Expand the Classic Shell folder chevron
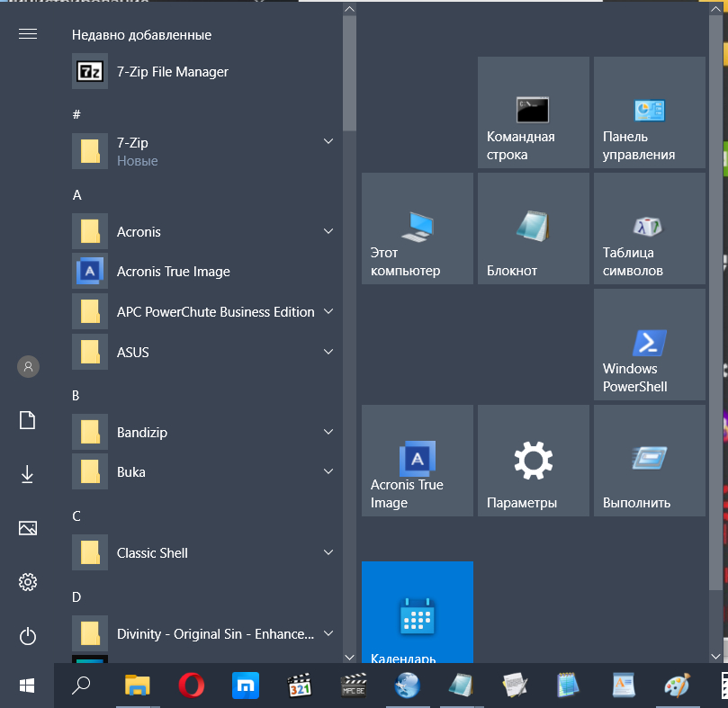This screenshot has width=728, height=708. coord(328,552)
